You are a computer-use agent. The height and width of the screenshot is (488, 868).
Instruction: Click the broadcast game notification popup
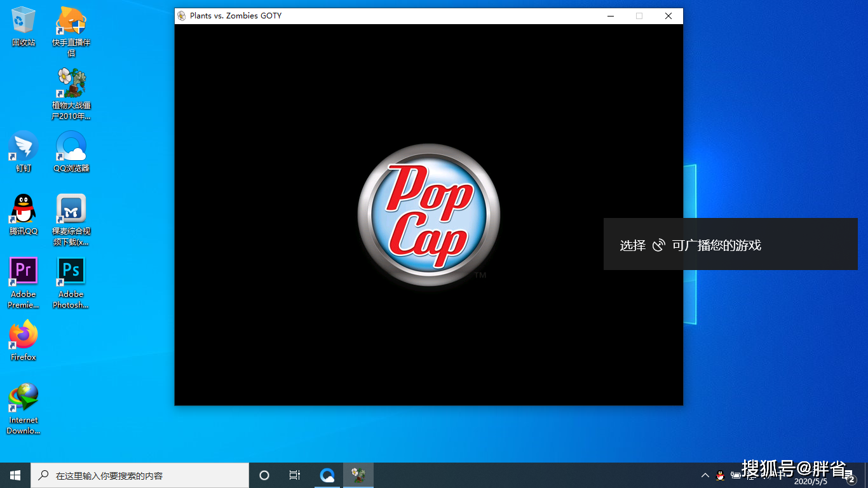tap(731, 245)
